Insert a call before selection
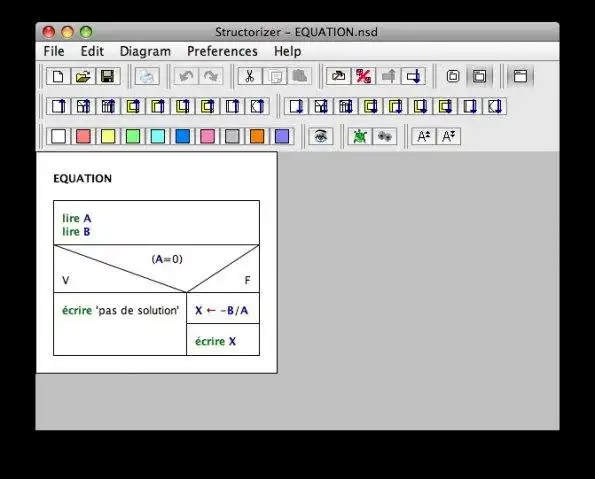Image resolution: width=595 pixels, height=479 pixels. pos(232,106)
